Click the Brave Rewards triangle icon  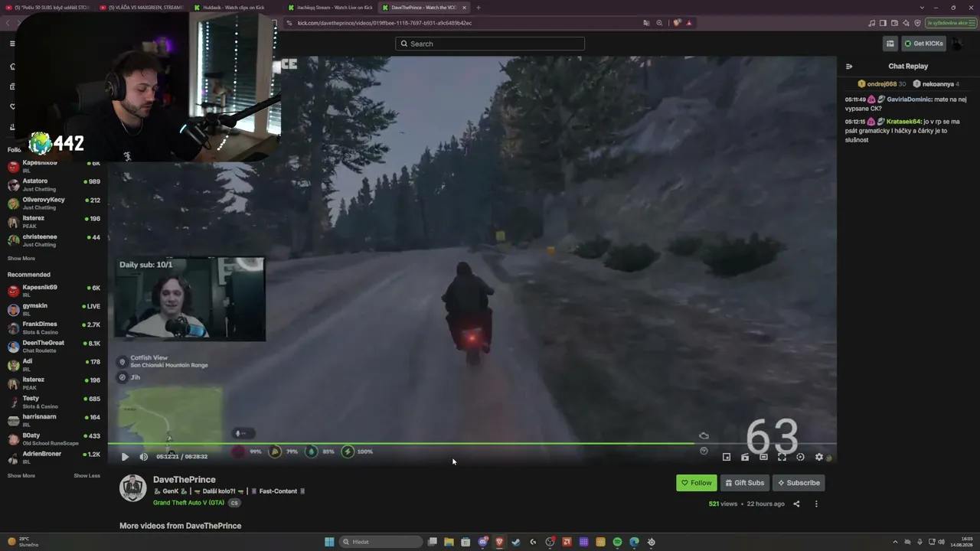pos(689,23)
